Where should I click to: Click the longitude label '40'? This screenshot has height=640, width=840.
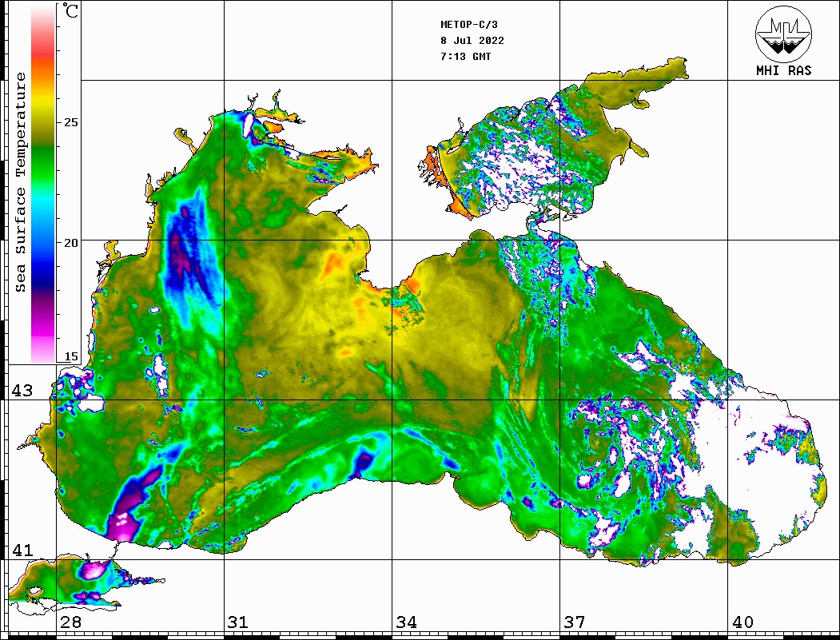742,622
